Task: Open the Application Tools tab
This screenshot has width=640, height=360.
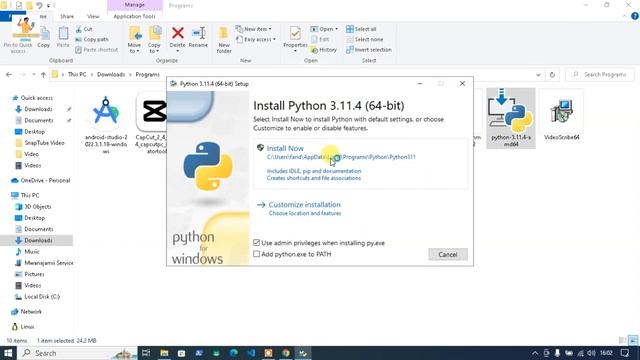Action: (134, 16)
